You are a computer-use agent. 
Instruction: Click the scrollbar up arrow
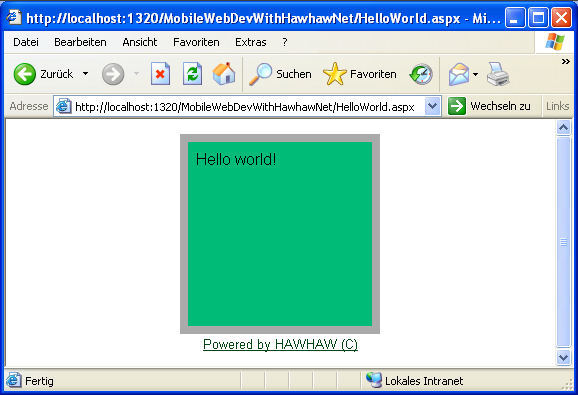click(x=563, y=128)
